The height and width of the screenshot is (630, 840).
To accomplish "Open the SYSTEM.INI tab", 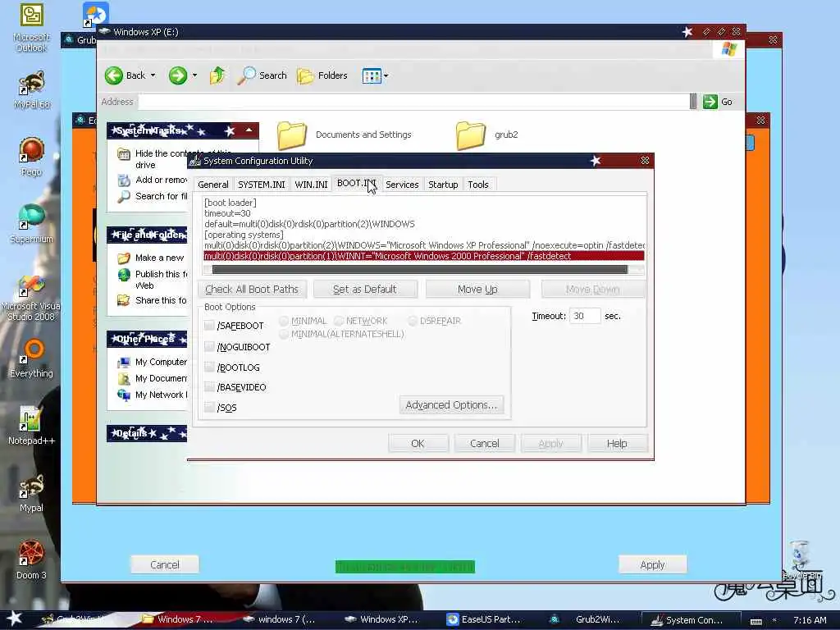I will pyautogui.click(x=262, y=185).
